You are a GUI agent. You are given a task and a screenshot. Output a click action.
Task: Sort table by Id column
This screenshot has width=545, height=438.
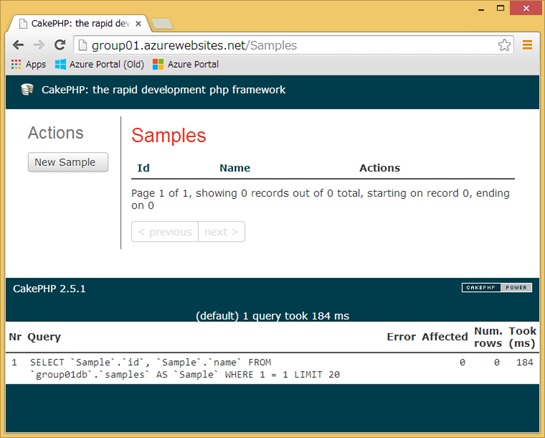[x=144, y=168]
